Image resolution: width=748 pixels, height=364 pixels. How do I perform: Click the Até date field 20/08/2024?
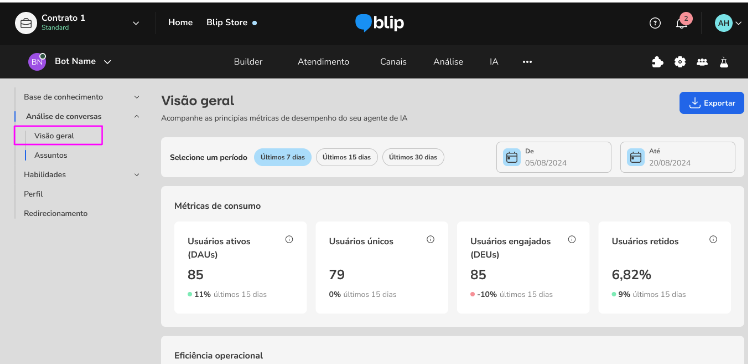tap(678, 157)
